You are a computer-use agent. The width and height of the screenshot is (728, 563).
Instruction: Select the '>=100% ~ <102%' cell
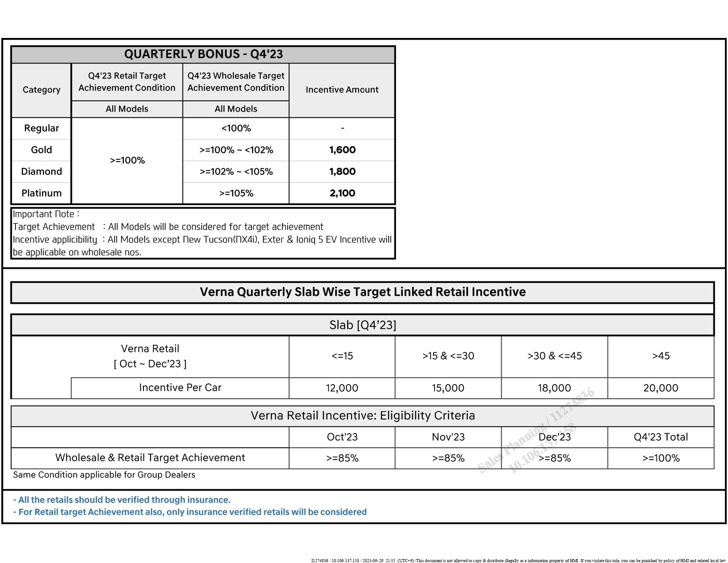(236, 150)
